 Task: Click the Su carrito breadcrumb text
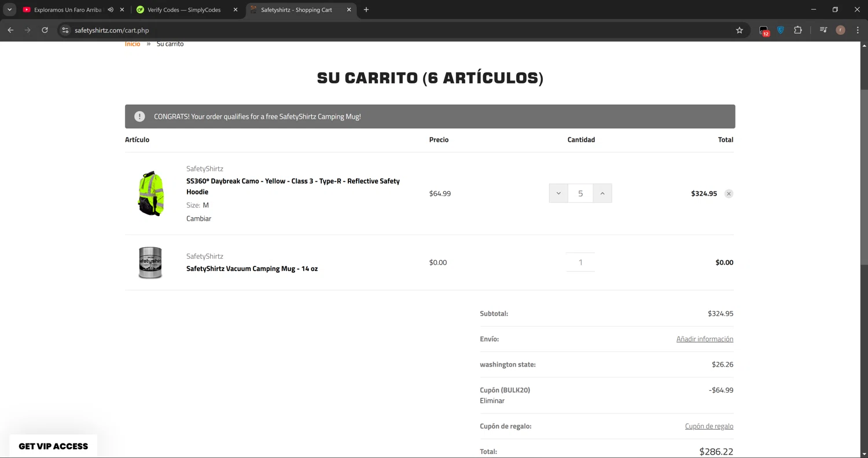click(170, 44)
